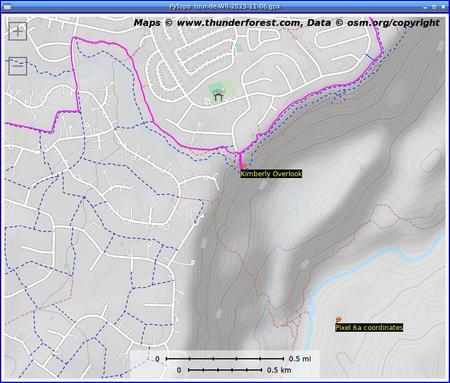Click the www.thunderforest.com attribution text

(238, 23)
